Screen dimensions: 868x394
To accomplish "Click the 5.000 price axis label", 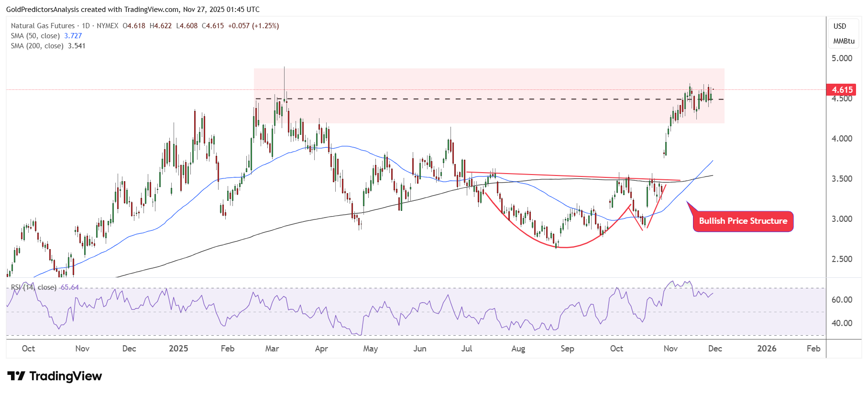I will pos(842,58).
